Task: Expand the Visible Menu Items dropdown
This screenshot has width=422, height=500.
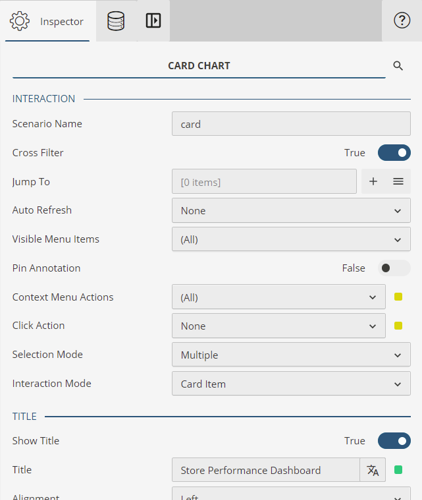Action: pyautogui.click(x=291, y=239)
